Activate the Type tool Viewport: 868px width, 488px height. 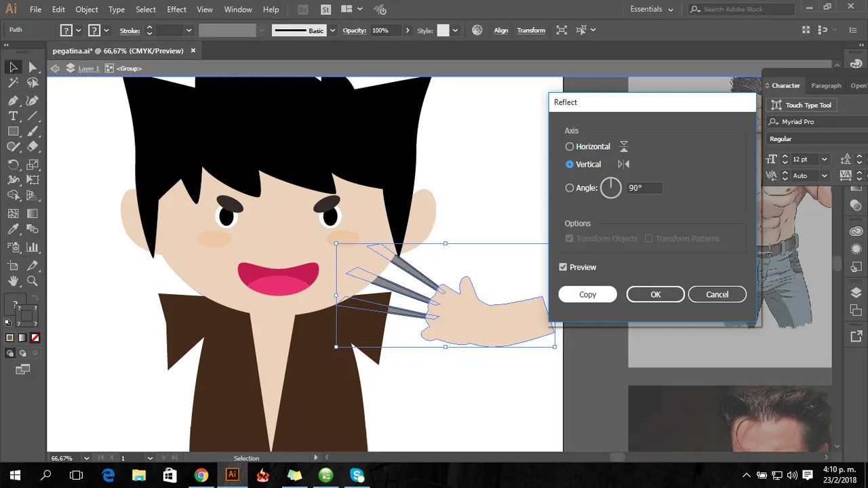(13, 116)
